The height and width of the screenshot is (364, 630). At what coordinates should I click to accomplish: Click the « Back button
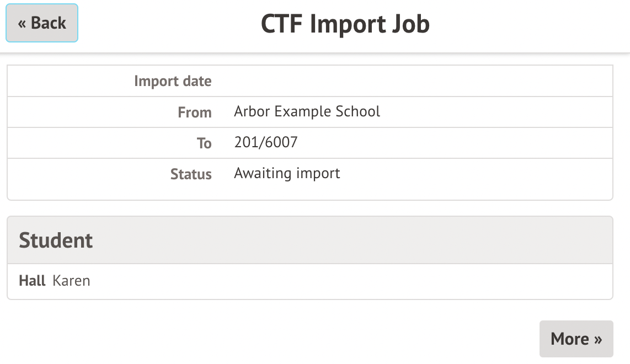click(x=42, y=23)
